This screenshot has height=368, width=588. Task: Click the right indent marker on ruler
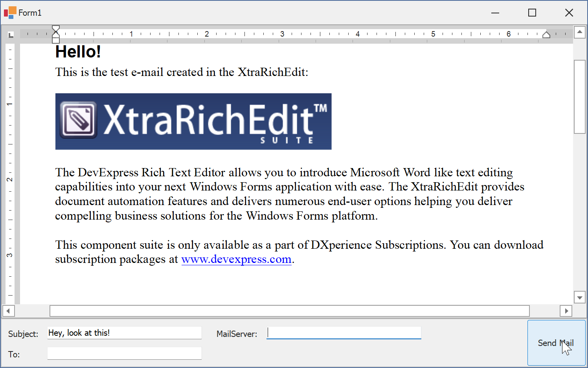coord(546,35)
